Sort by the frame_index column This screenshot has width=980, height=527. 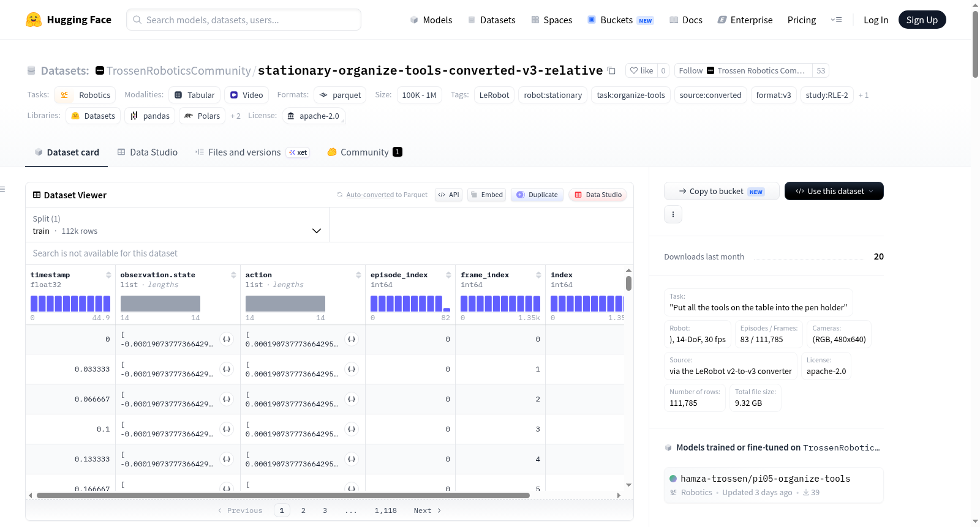[538, 275]
